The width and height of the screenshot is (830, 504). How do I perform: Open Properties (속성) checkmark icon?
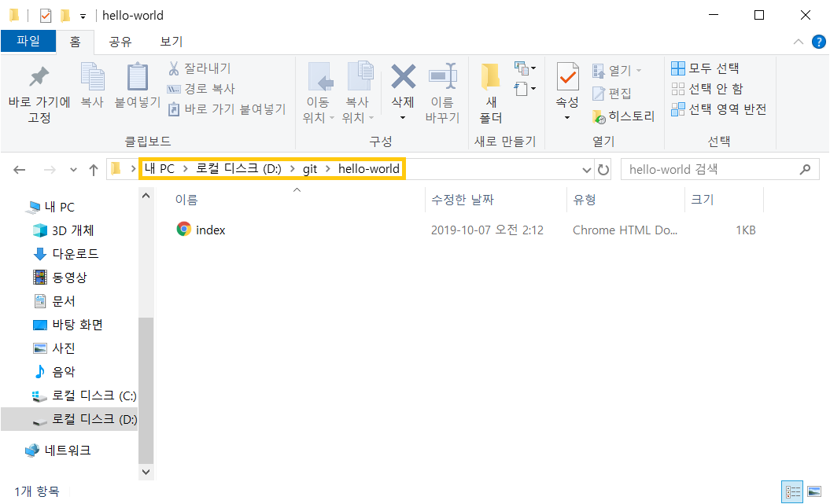coord(567,77)
